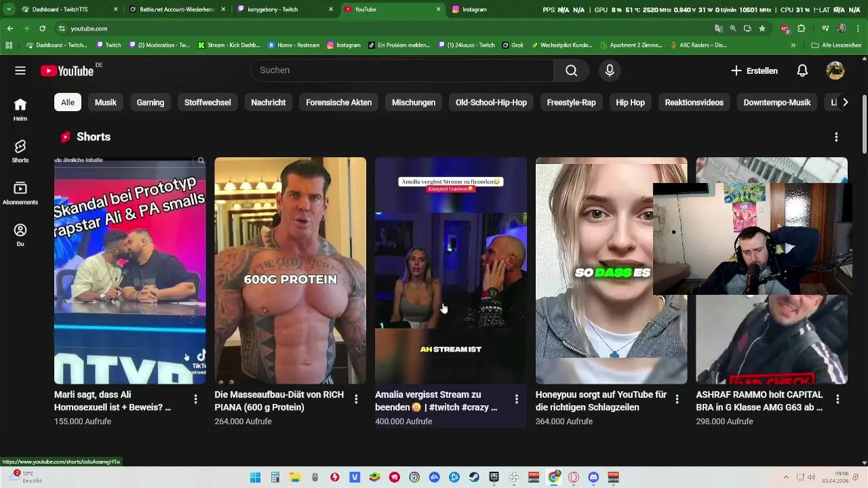Select the Freestyle-Rap filter chip
The height and width of the screenshot is (488, 868).
tap(572, 102)
